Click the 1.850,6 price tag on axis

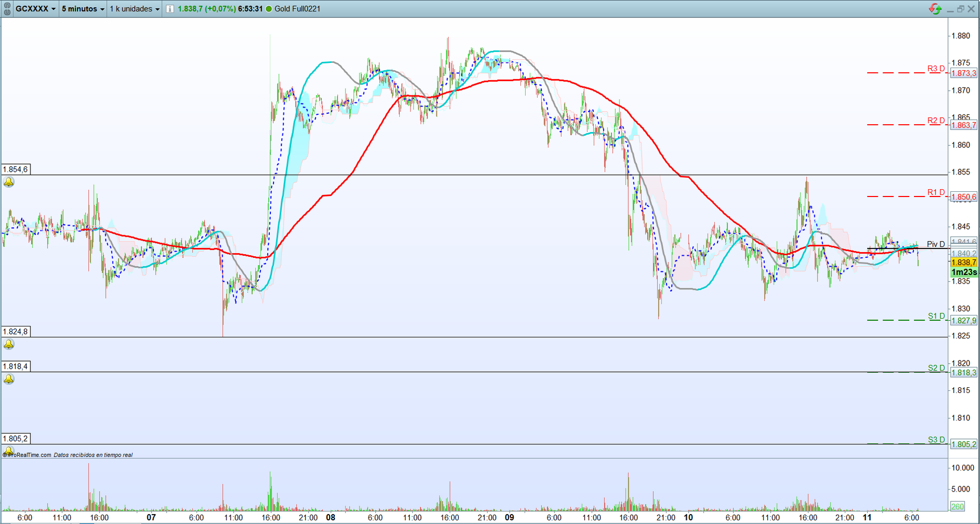coord(964,197)
